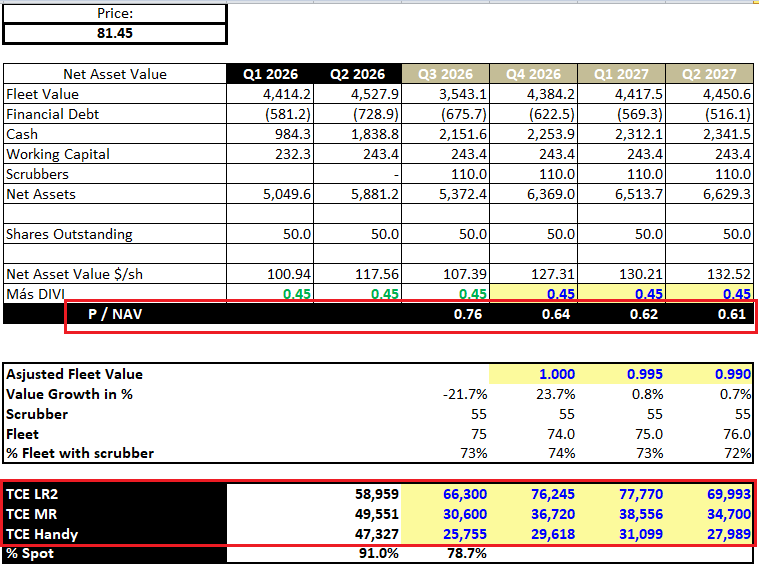Click the Price: label cell

point(115,13)
